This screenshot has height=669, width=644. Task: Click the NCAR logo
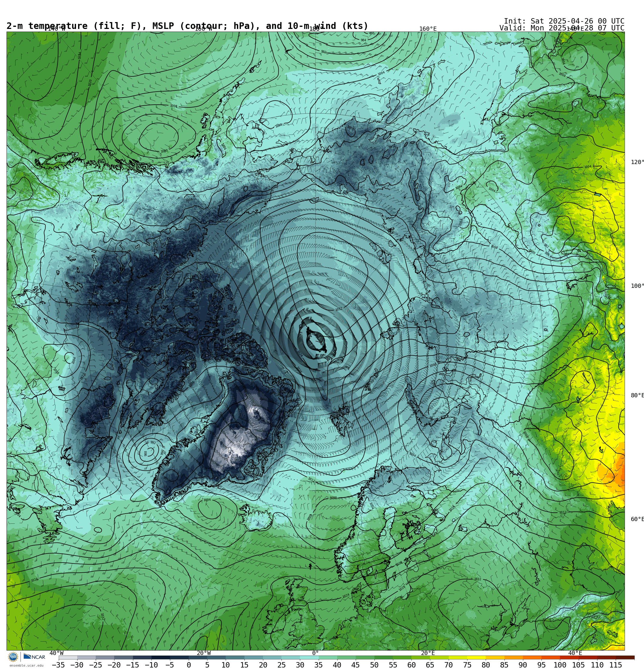click(34, 657)
